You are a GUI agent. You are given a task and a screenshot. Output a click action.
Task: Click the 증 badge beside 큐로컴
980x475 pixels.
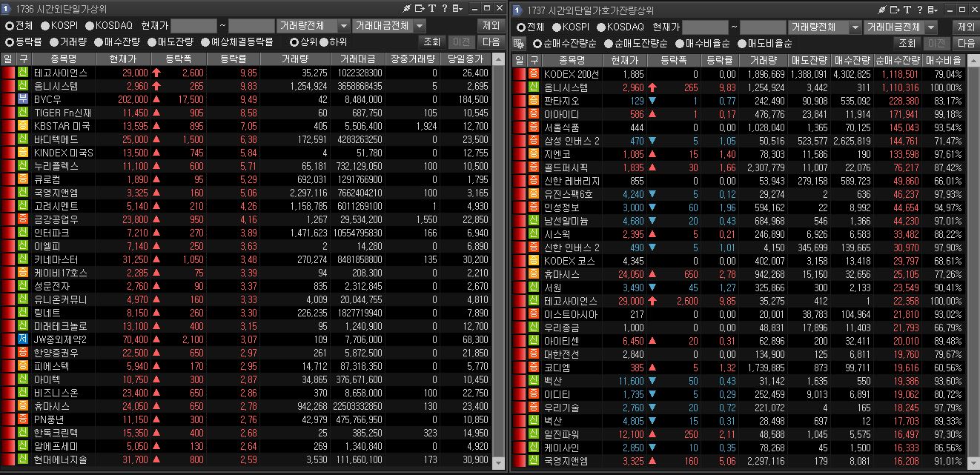pos(23,179)
